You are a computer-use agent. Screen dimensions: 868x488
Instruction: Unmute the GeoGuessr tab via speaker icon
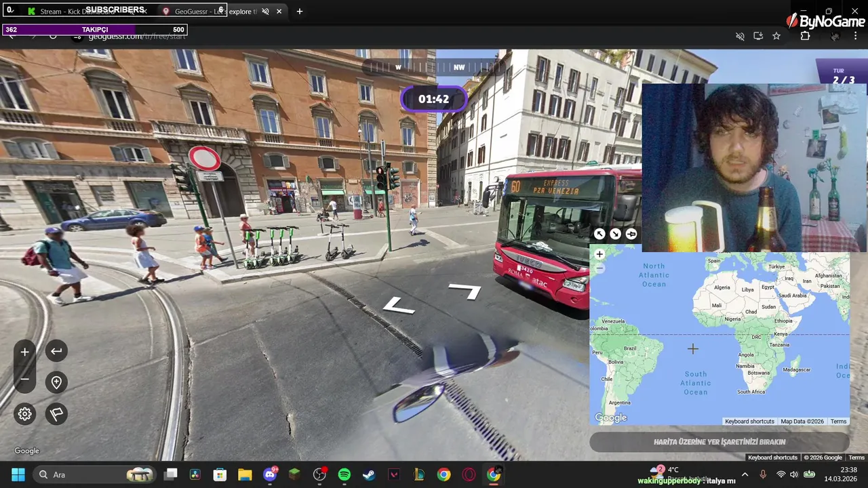(265, 12)
